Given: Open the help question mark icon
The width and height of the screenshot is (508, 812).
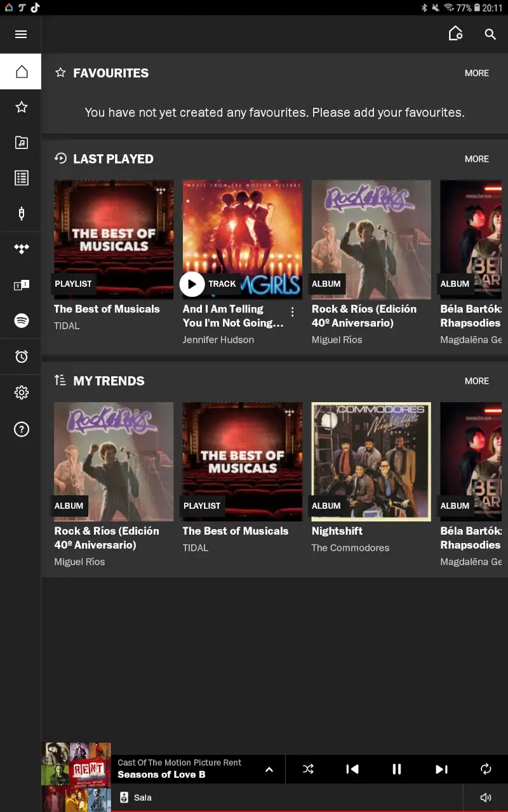Looking at the screenshot, I should [21, 429].
